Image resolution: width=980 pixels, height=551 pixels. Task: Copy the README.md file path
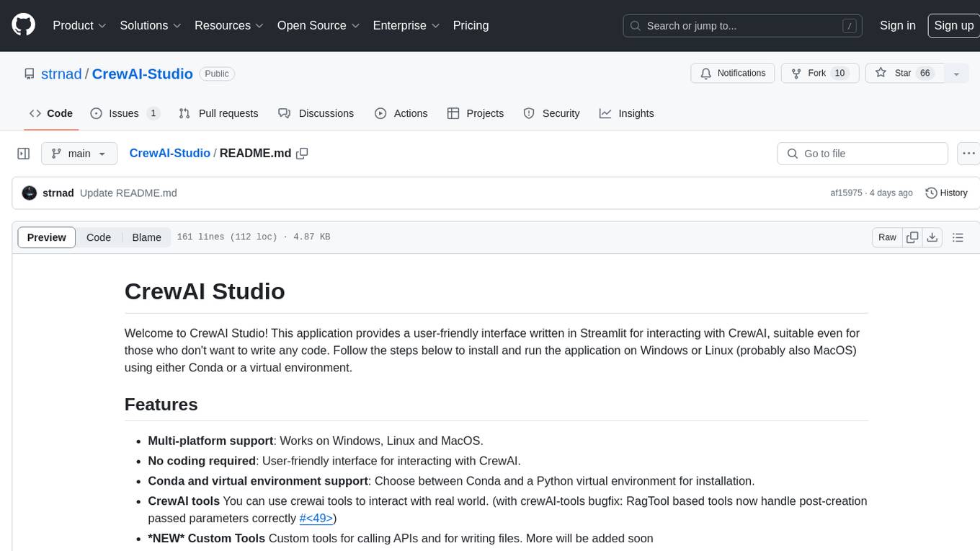[302, 154]
